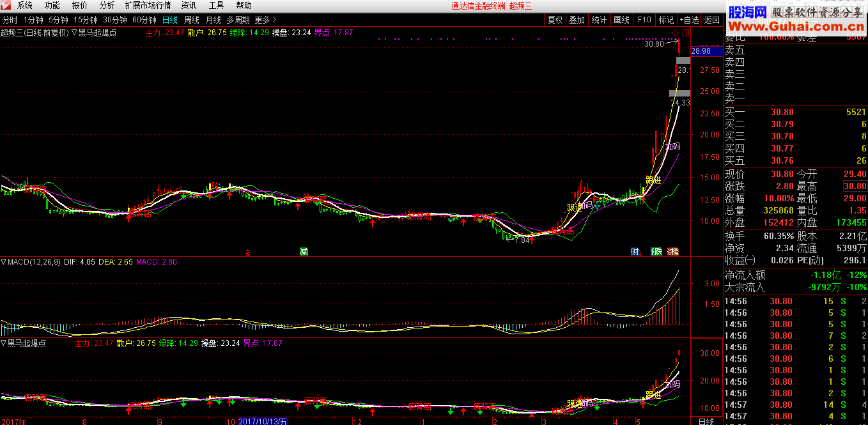Viewport: 868px width, 425px height.
Task: Open the 工具 menu
Action: pos(217,5)
